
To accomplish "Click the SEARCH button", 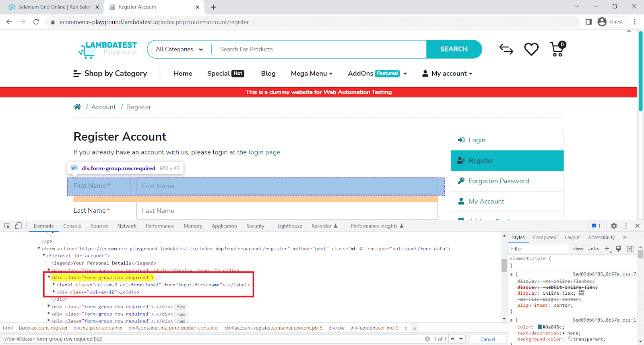I will tap(454, 49).
